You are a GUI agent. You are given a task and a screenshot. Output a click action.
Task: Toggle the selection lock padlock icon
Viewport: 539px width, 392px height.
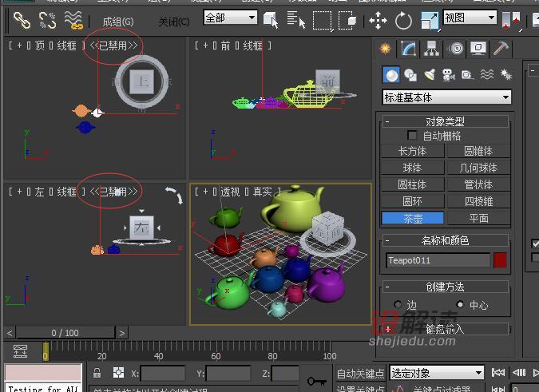coord(97,373)
